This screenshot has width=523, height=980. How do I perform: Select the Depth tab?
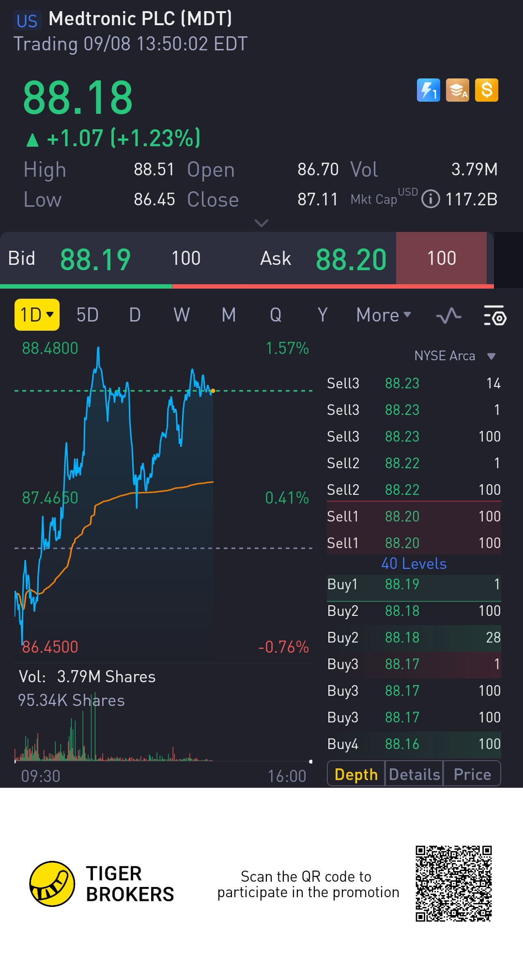click(356, 774)
